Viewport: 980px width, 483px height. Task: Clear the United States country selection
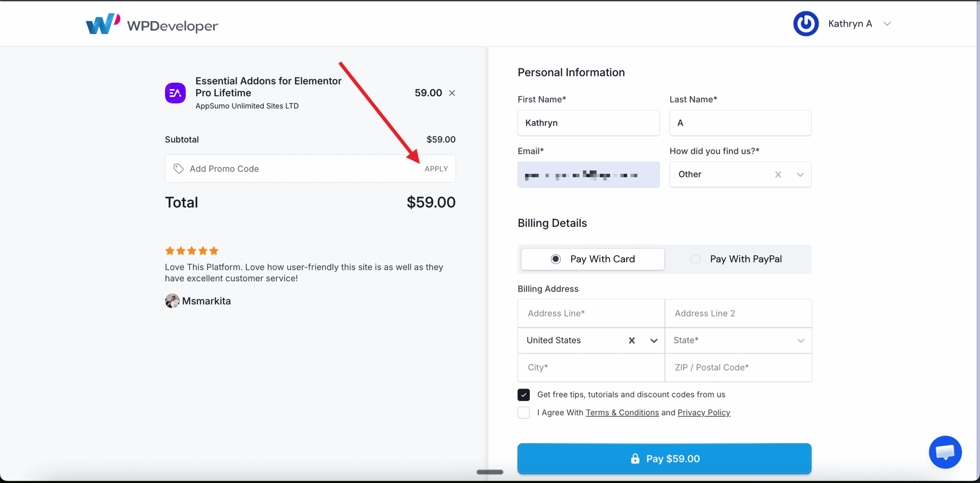pos(632,340)
